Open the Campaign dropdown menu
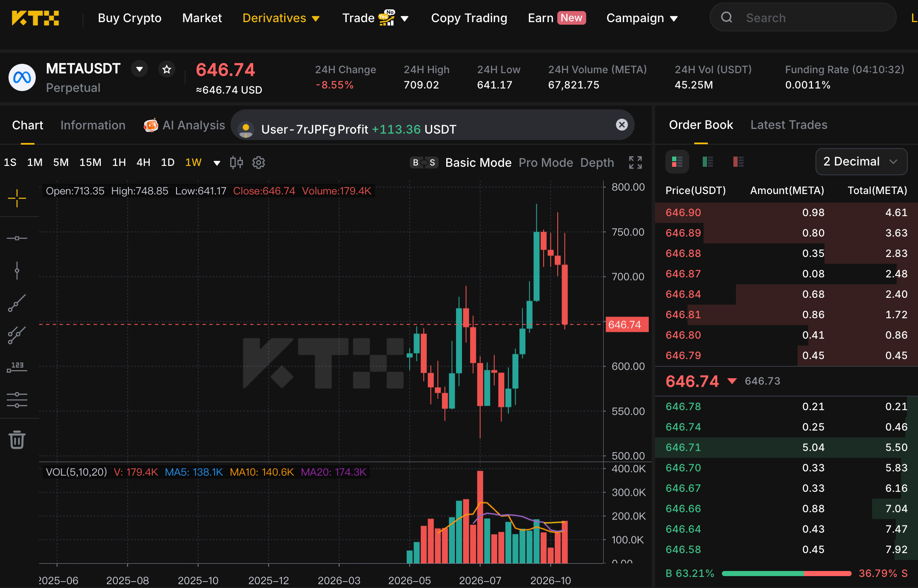 tap(642, 18)
